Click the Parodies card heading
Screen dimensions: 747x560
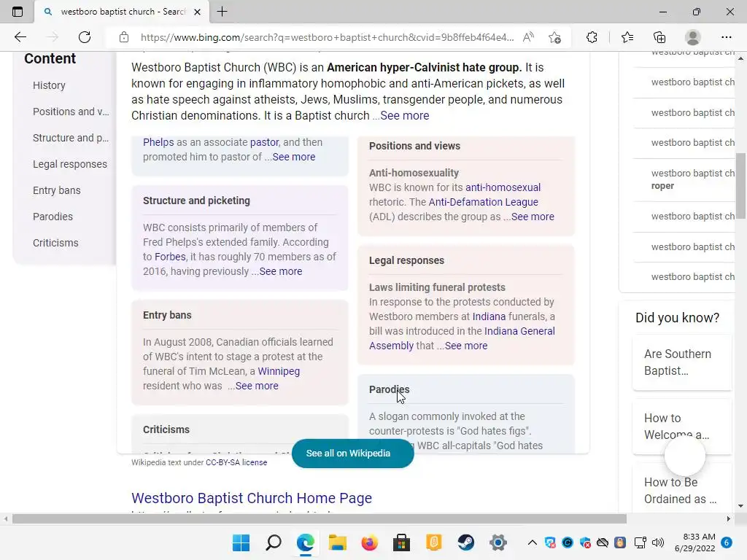(x=390, y=389)
